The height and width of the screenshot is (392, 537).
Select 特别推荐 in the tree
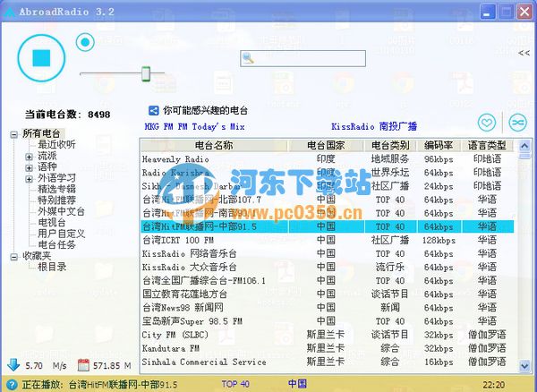[57, 200]
